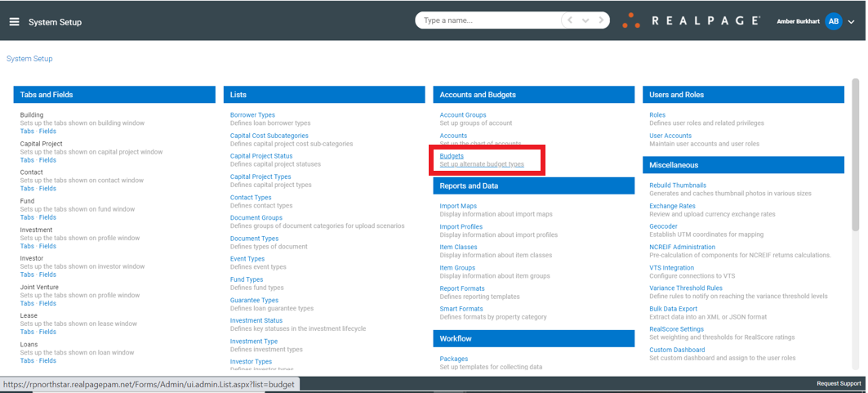Open Fields link under Loans

click(x=47, y=361)
